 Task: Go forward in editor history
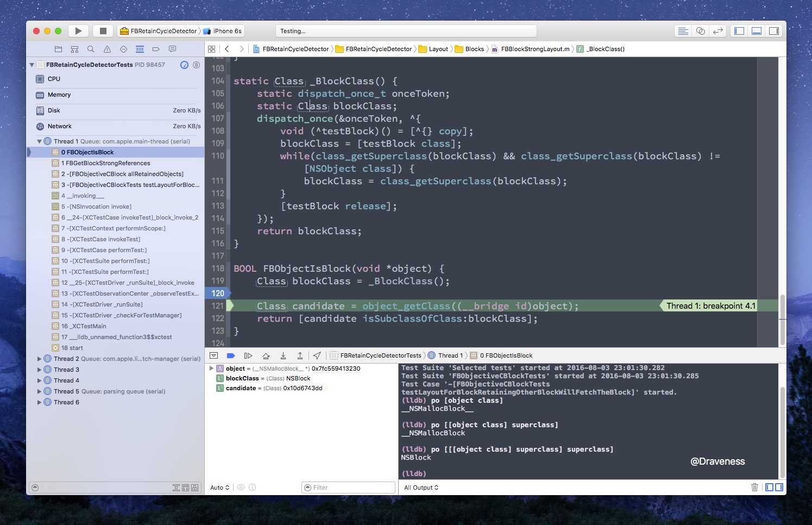(242, 49)
